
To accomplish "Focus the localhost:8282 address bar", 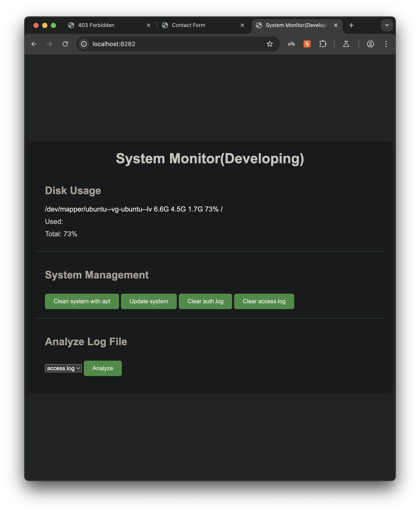I will click(169, 44).
